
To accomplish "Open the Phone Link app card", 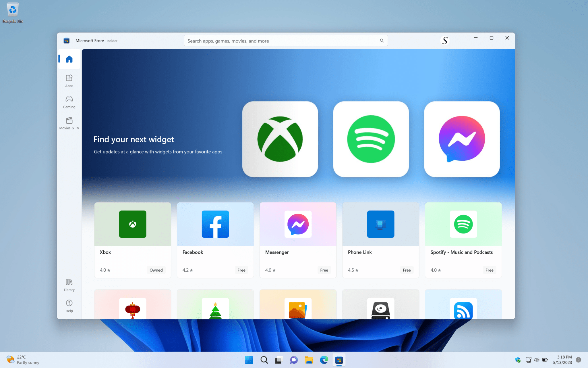I will click(380, 240).
